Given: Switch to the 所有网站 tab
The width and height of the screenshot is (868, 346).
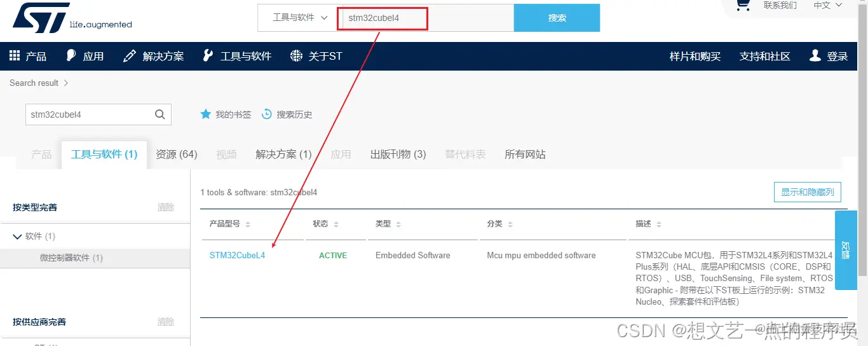Looking at the screenshot, I should tap(525, 155).
